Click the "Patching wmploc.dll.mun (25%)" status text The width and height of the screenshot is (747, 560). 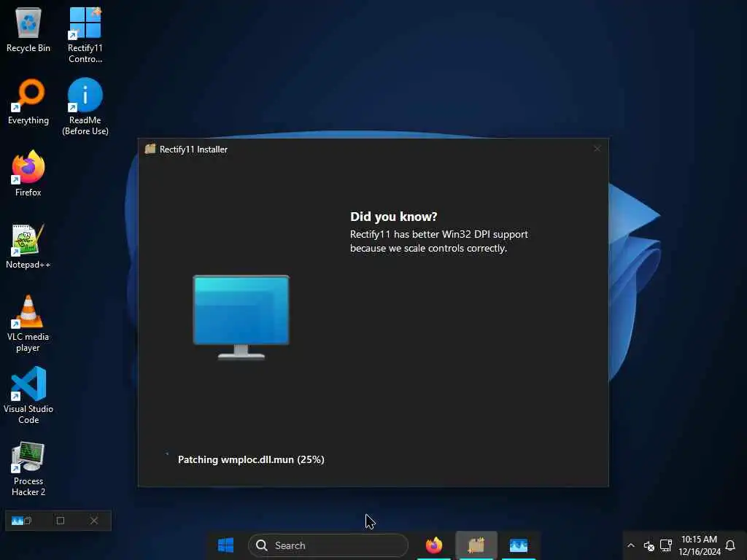click(x=251, y=459)
